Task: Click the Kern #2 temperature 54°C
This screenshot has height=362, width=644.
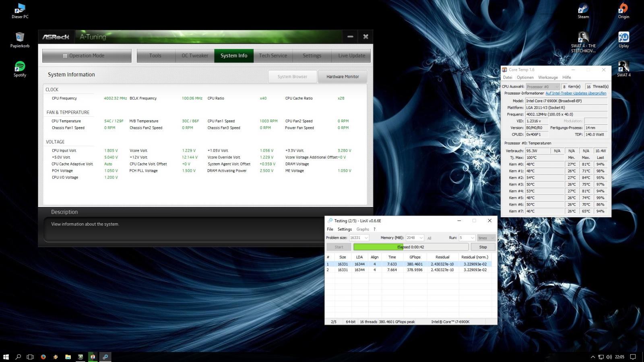Action: 544,178
